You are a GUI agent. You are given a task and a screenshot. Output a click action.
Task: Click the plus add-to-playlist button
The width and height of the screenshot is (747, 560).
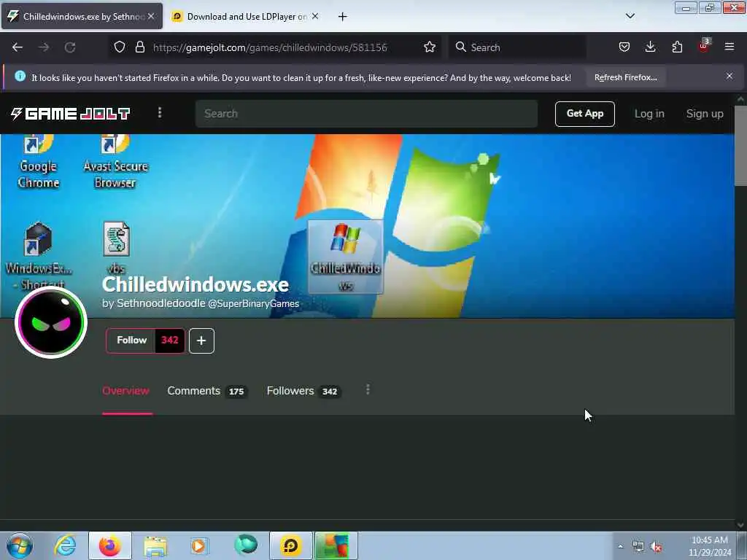point(201,341)
